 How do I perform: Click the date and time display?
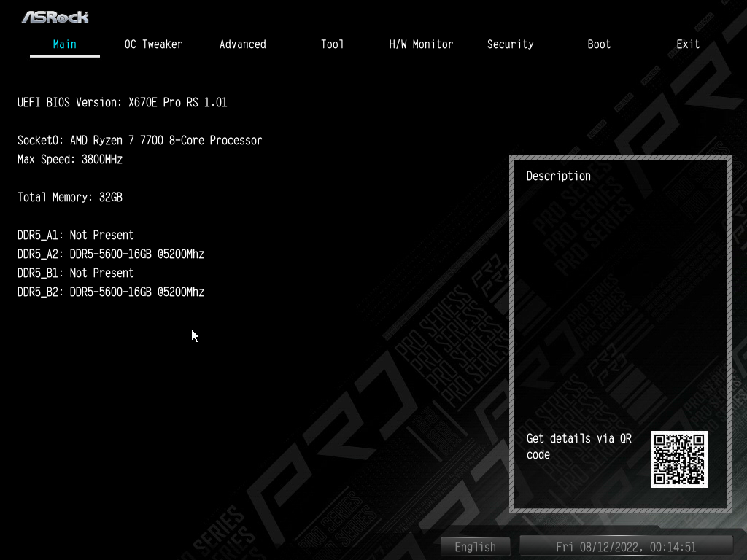pos(626,547)
